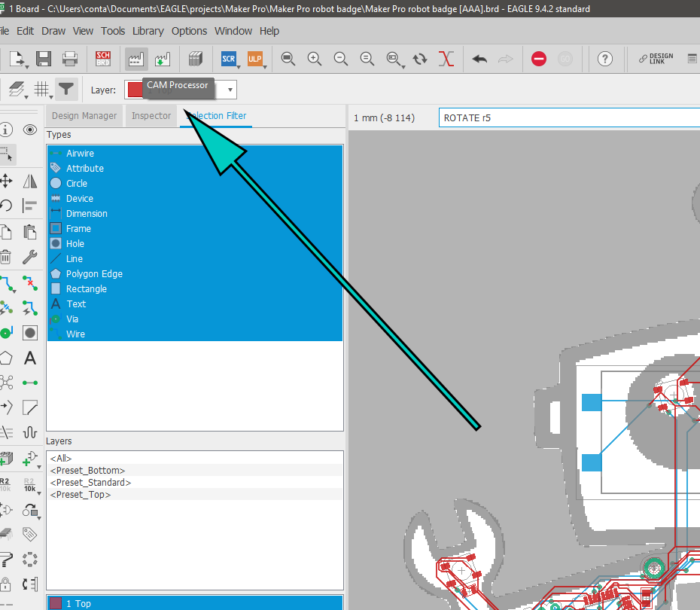Click the Save disk icon

pos(44,59)
